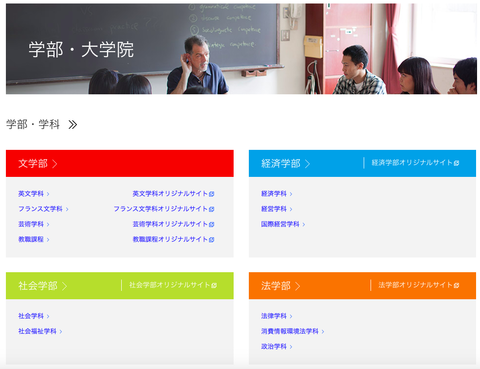This screenshot has width=480, height=369.
Task: Open the 社会学科 department link
Action: pos(31,316)
